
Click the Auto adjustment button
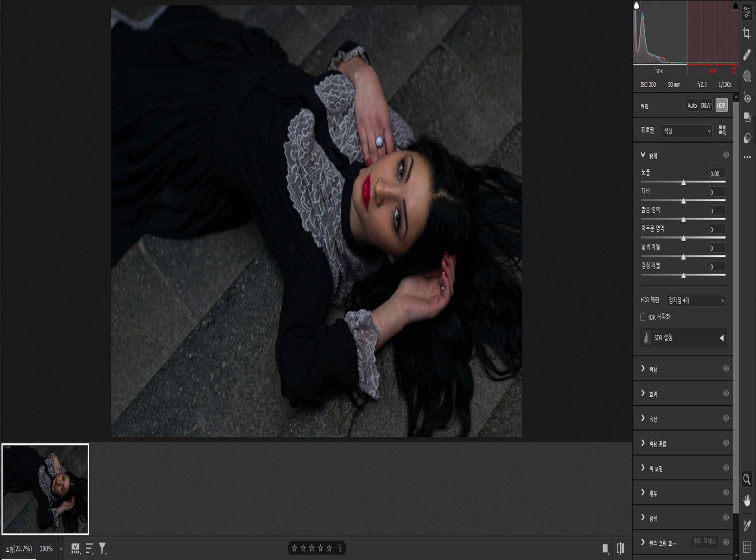click(x=692, y=105)
